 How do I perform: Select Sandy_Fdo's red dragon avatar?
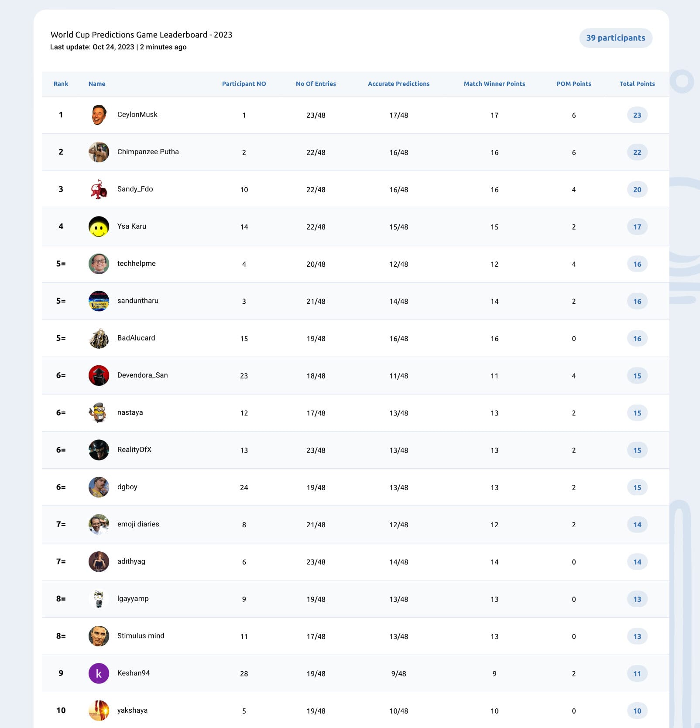[x=99, y=189]
